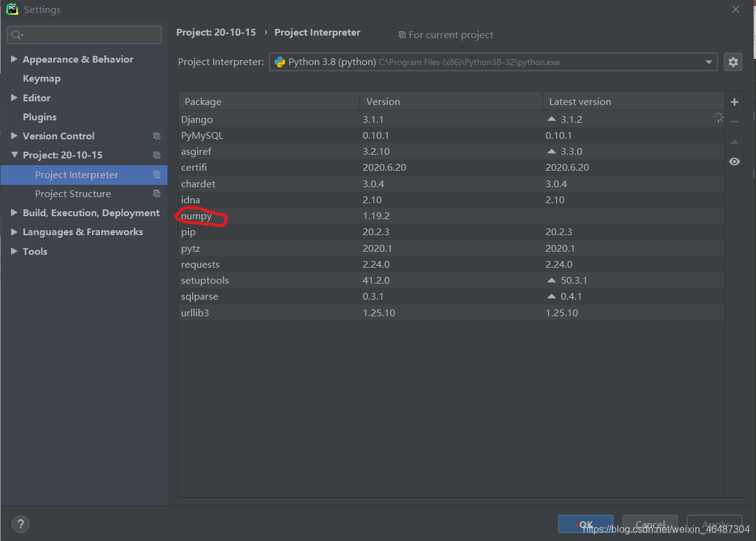Click in the settings search field
This screenshot has height=541, width=756.
pyautogui.click(x=84, y=35)
